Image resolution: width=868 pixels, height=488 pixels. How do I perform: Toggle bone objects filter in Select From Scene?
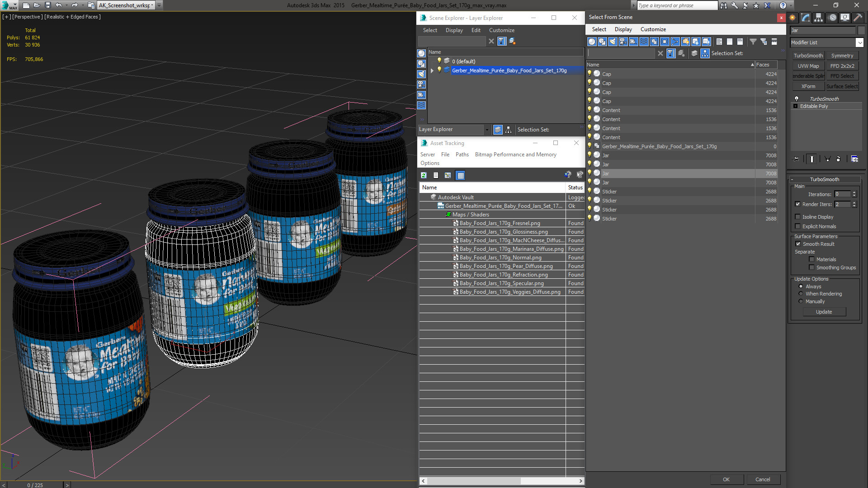(x=675, y=42)
